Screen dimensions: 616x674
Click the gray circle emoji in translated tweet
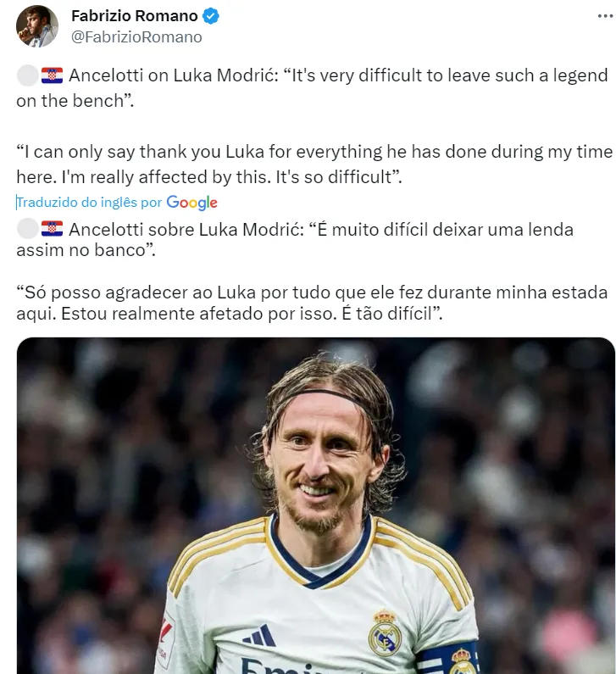tap(28, 229)
